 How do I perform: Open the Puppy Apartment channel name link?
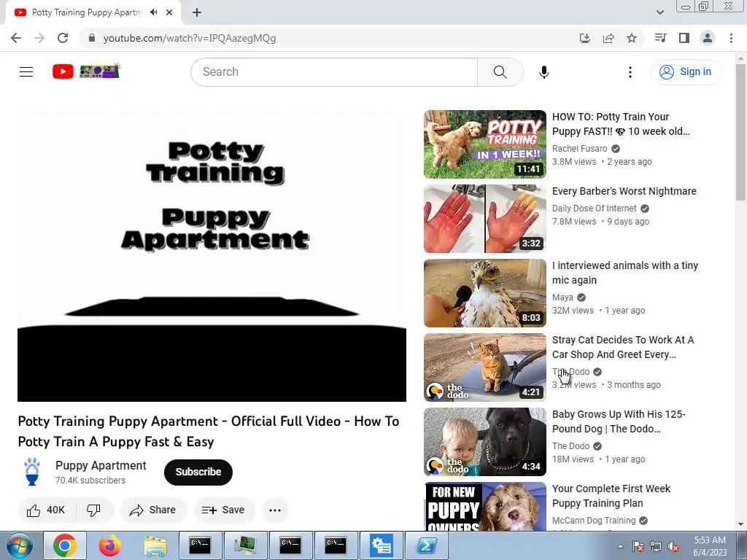point(101,465)
